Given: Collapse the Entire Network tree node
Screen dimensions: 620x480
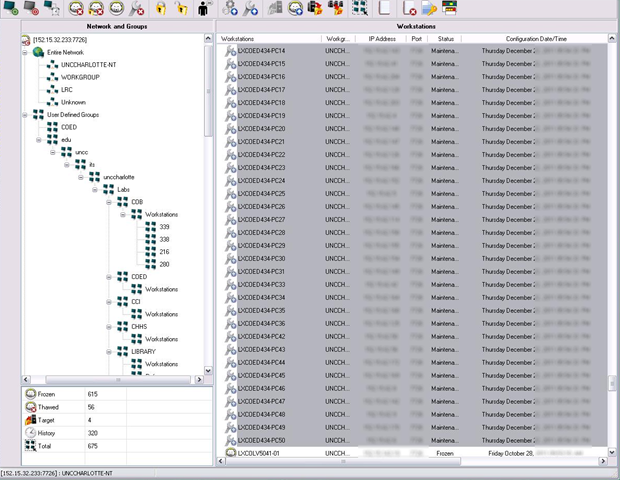Looking at the screenshot, I should tap(25, 52).
